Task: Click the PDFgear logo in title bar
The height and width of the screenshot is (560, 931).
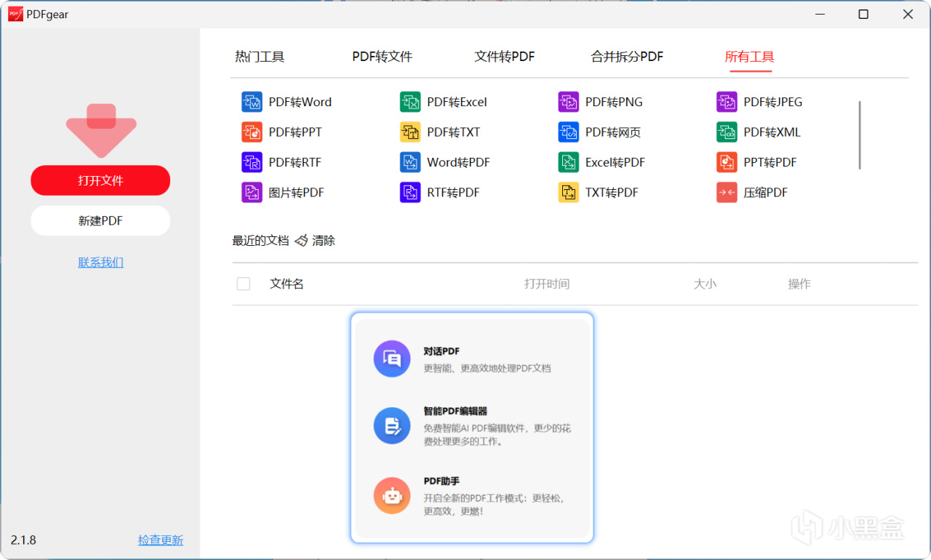Action: pos(15,14)
